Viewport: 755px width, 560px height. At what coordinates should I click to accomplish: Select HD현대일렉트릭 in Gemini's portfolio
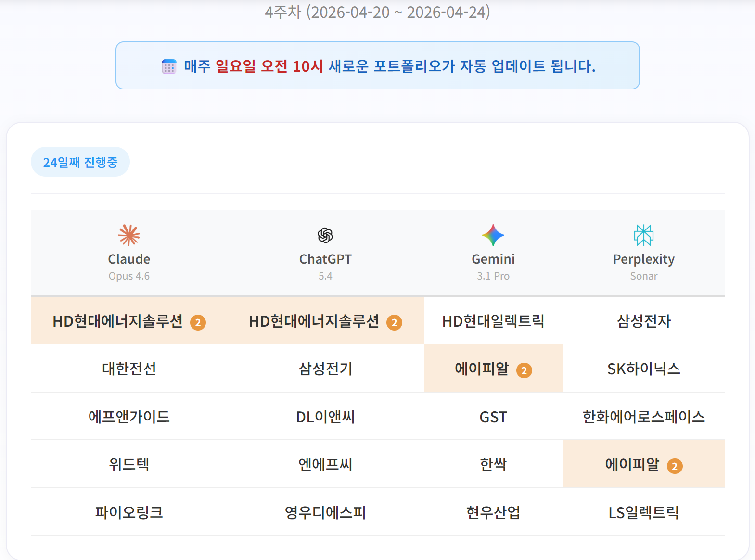493,321
